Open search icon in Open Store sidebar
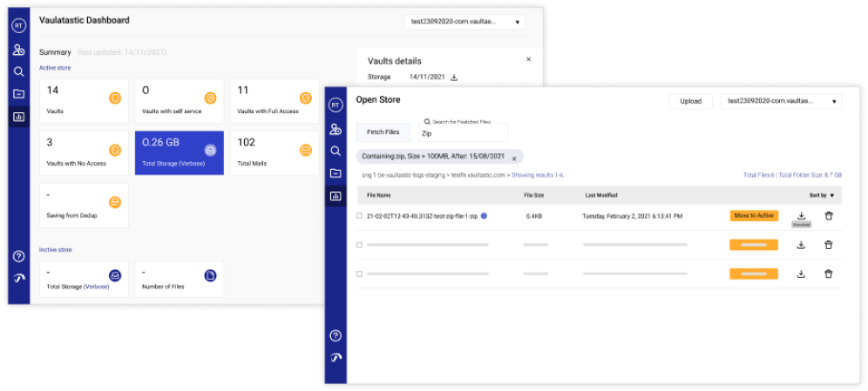The height and width of the screenshot is (391, 868). coord(336,151)
